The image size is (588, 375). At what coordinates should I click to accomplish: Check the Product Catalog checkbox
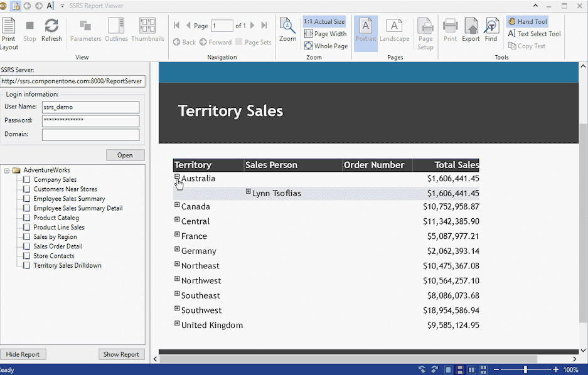tap(26, 218)
